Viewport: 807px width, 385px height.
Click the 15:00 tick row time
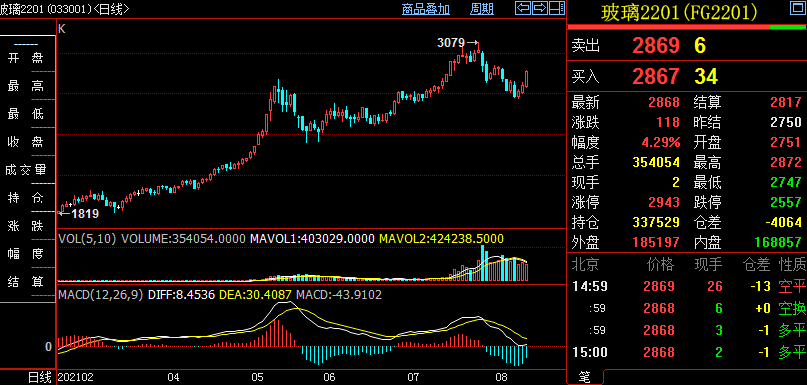pos(590,353)
